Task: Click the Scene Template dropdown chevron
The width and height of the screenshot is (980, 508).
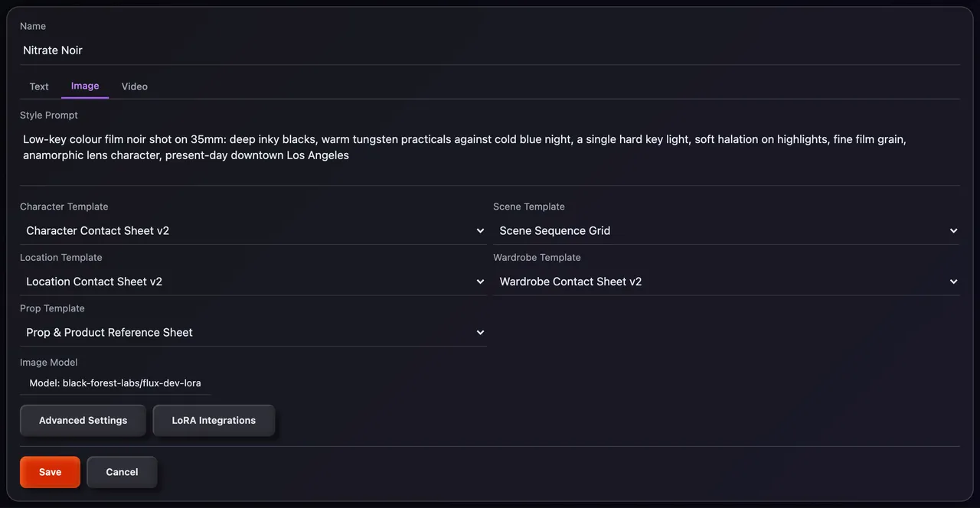Action: (x=953, y=231)
